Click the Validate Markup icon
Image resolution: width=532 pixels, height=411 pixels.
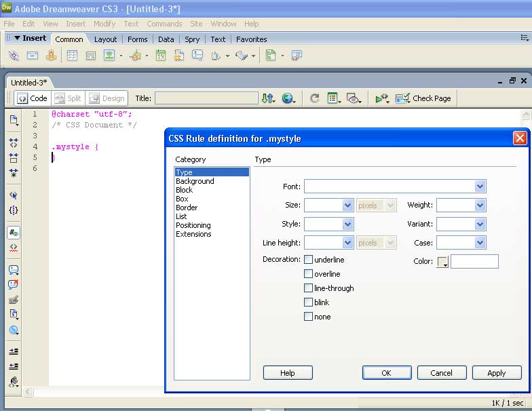click(382, 98)
